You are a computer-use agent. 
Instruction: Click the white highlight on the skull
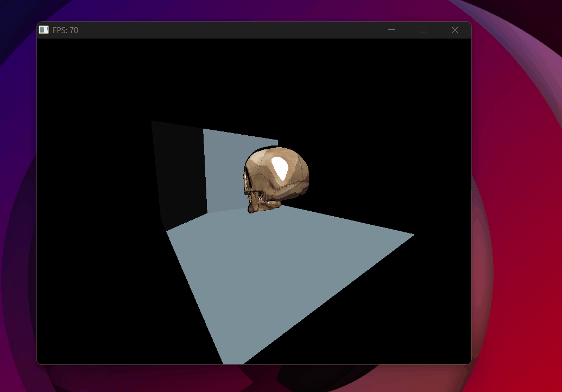[x=280, y=168]
